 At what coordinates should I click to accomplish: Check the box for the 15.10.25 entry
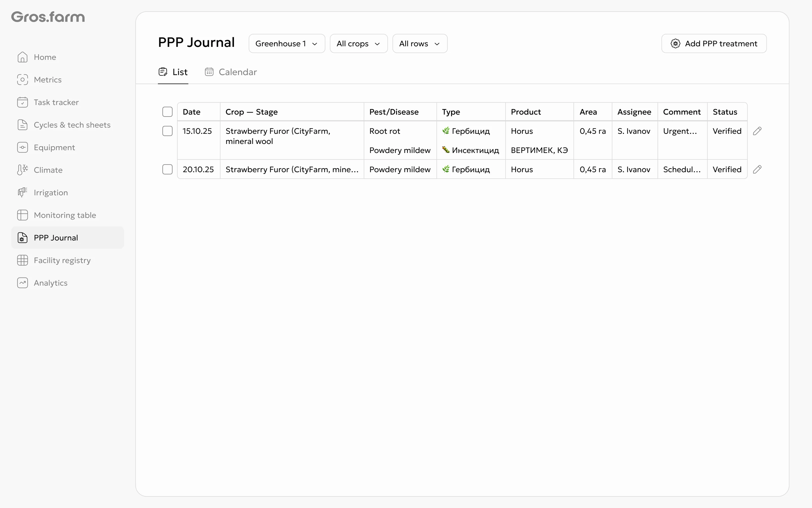(167, 131)
